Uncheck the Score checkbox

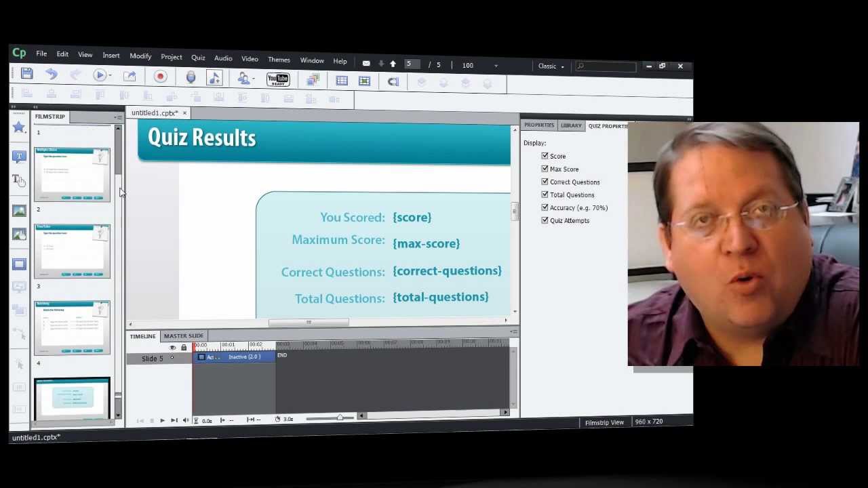[545, 156]
